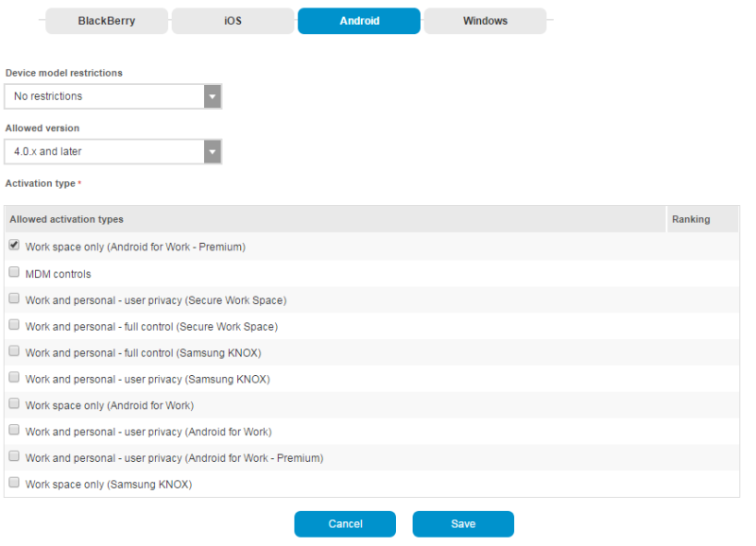
Task: Enable the MDM controls checkbox
Action: pyautogui.click(x=14, y=272)
